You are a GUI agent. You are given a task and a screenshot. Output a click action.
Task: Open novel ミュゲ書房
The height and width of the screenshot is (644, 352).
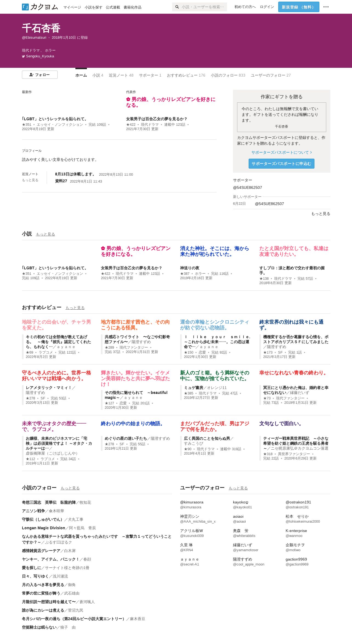[x=194, y=388]
